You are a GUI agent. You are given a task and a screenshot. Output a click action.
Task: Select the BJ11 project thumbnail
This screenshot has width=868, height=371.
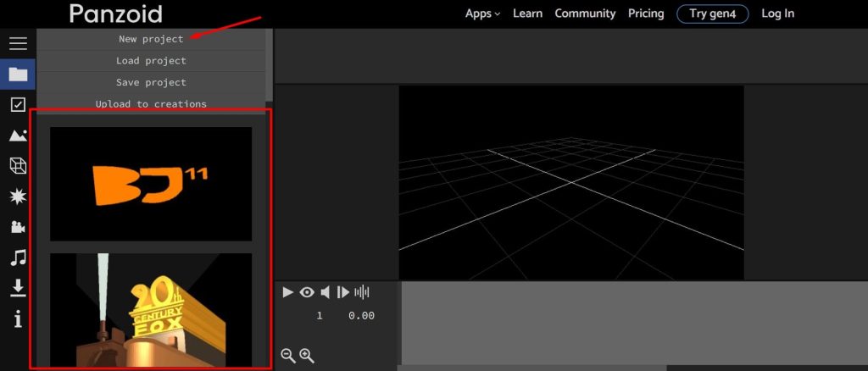click(151, 184)
